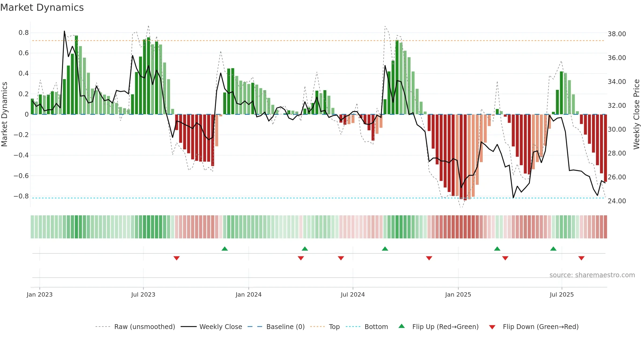The width and height of the screenshot is (644, 362).
Task: Select the flip-down marker near November 2024
Action: click(429, 258)
